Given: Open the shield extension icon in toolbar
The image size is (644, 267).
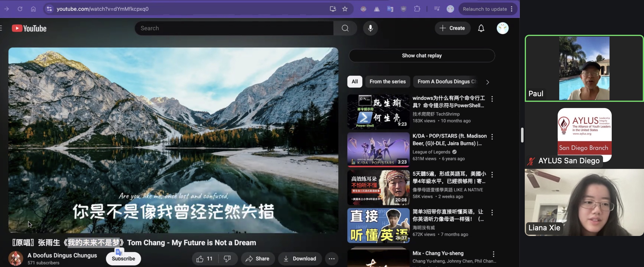Looking at the screenshot, I should click(x=404, y=9).
